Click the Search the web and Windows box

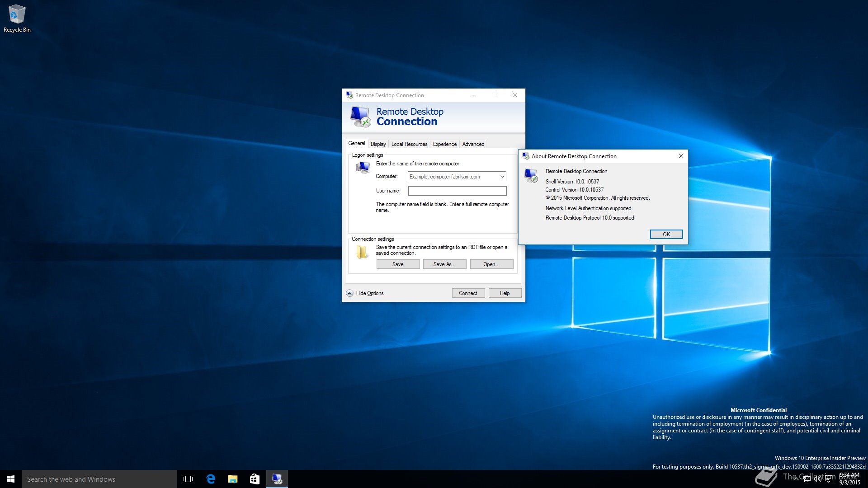click(99, 479)
